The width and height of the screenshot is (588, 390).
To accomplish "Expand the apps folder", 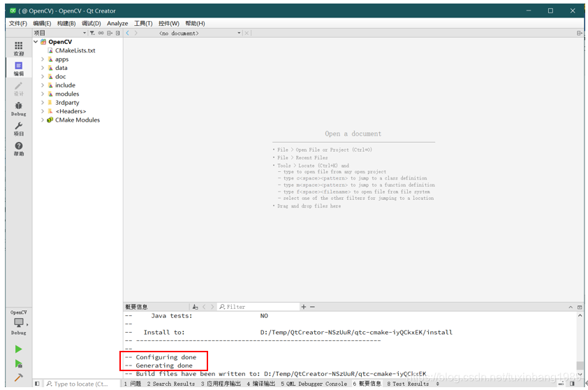I will tap(43, 59).
